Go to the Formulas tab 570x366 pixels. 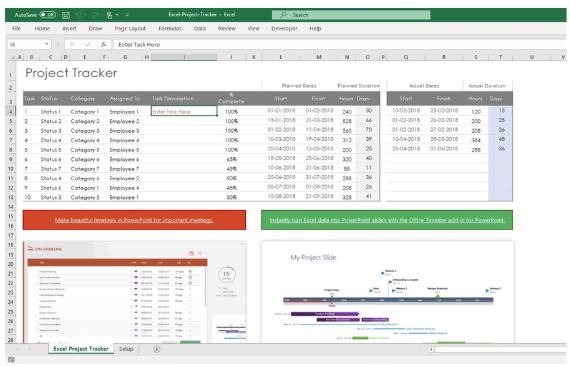click(x=170, y=28)
